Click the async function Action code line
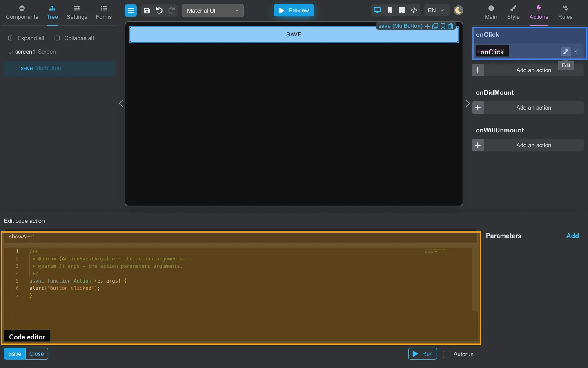This screenshot has width=588, height=368. point(78,281)
